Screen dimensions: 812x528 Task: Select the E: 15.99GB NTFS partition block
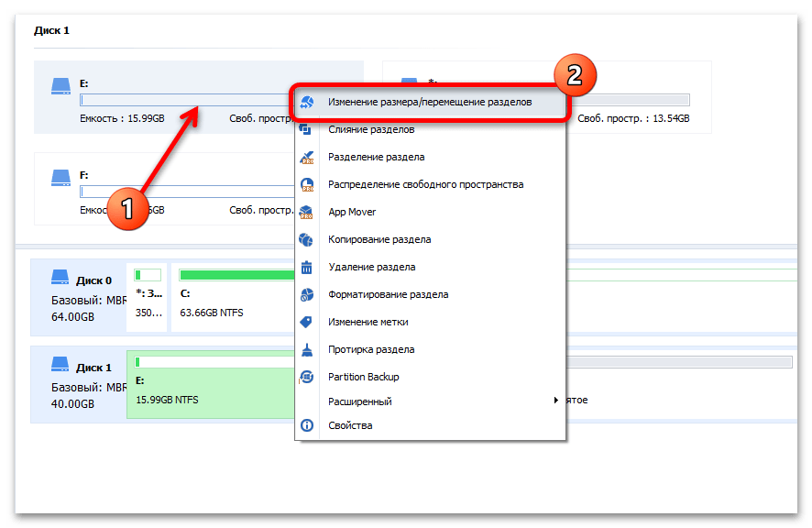click(211, 384)
